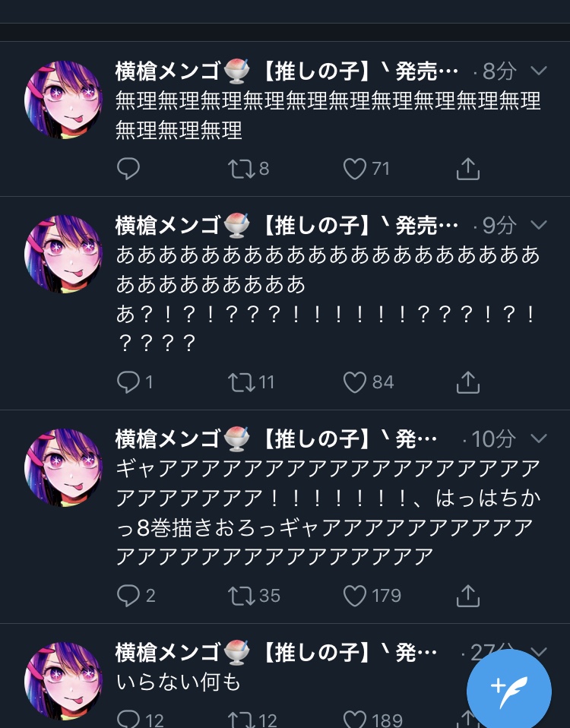Open the 10分 tweet options chevron
570x728 pixels.
click(x=538, y=438)
